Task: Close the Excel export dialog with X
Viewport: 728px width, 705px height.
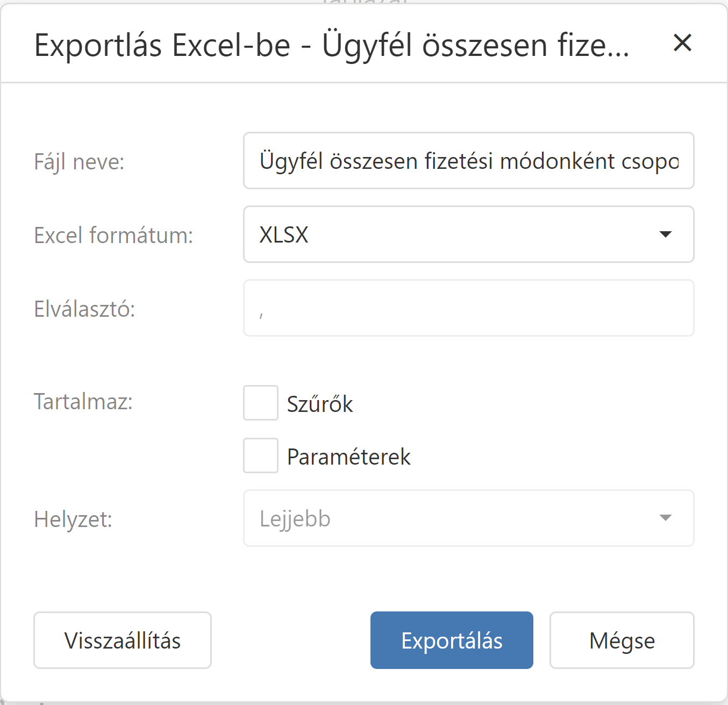Action: 682,42
